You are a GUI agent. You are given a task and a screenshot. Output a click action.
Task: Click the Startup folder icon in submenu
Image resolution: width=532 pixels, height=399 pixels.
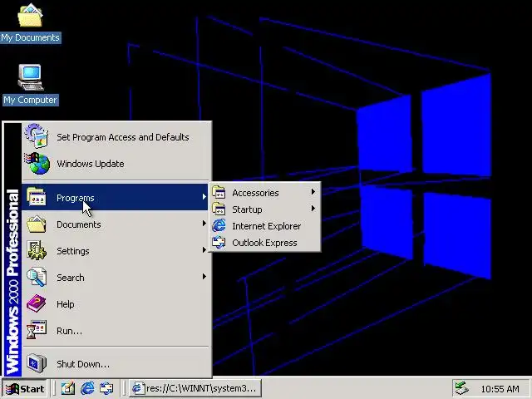tap(219, 209)
